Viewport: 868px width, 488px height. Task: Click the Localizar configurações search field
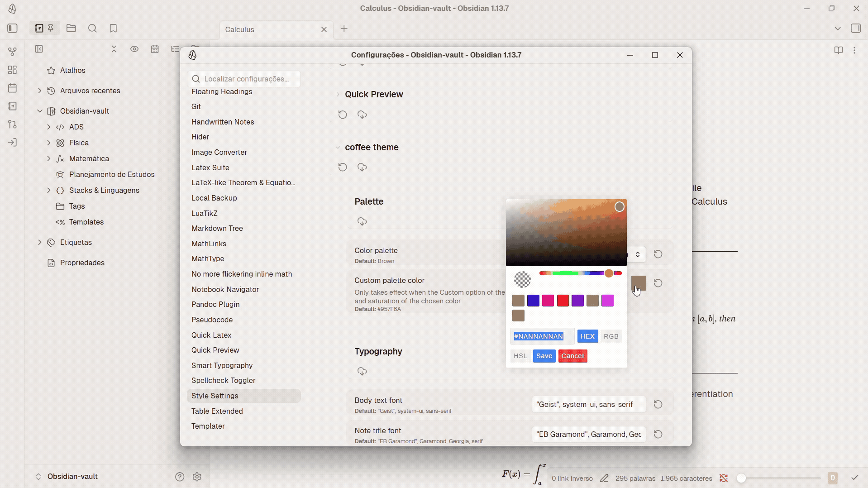coord(244,79)
